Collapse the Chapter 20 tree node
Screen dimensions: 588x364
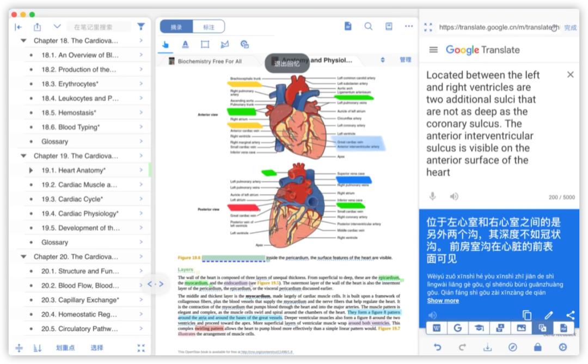(x=23, y=257)
